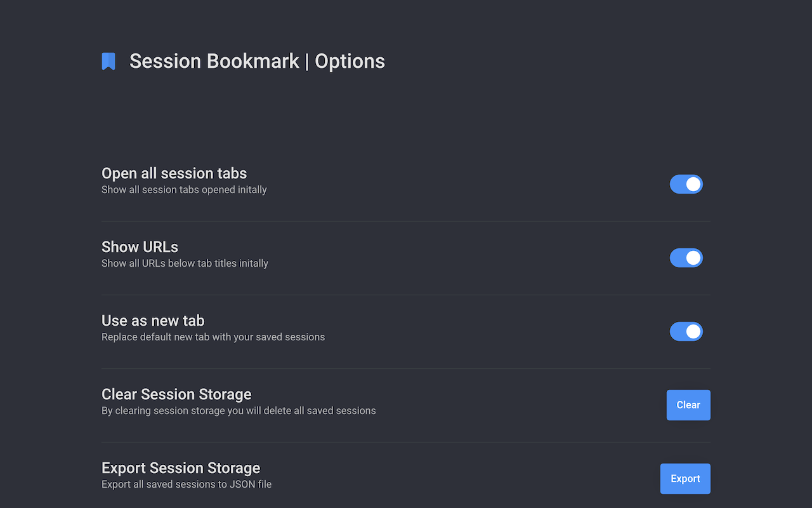
Task: Toggle off Use as new tab
Action: coord(686,331)
